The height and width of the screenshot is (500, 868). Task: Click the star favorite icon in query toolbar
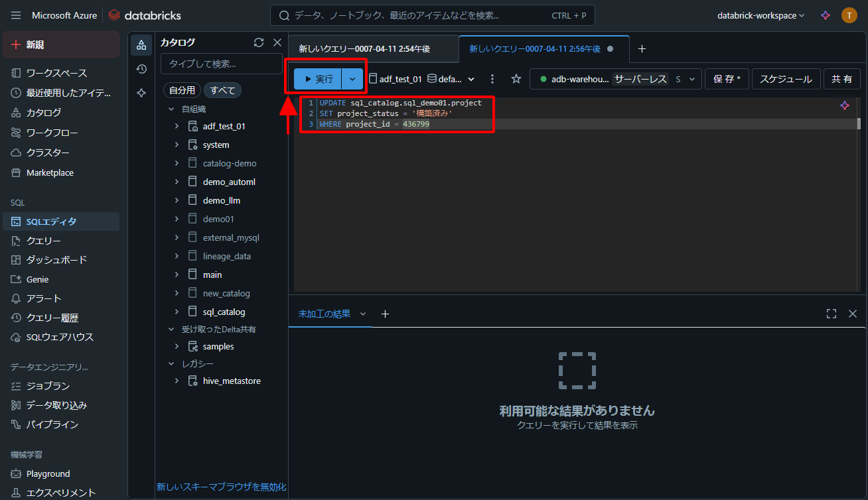(x=516, y=79)
